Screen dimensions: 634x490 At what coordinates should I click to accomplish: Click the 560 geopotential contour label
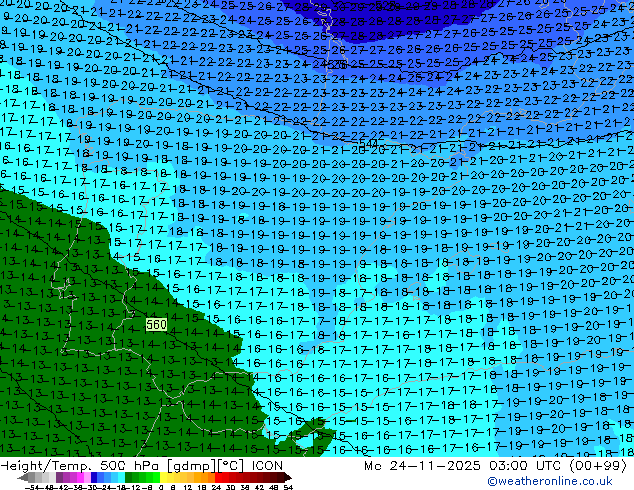click(x=156, y=324)
